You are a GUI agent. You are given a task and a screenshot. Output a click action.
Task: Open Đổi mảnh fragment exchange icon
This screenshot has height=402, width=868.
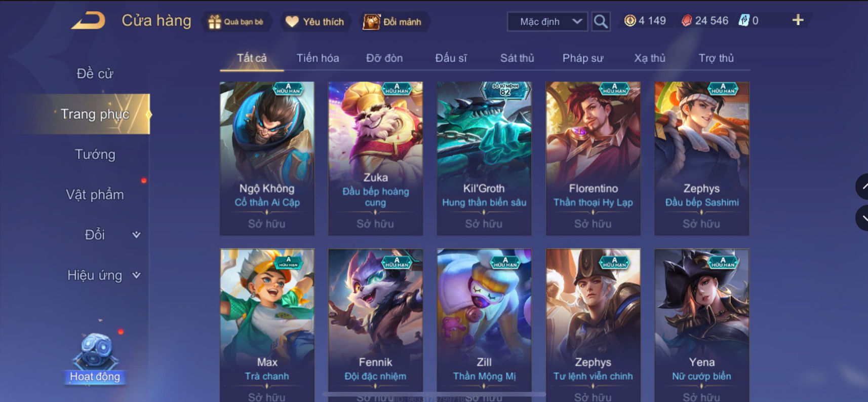(x=371, y=22)
